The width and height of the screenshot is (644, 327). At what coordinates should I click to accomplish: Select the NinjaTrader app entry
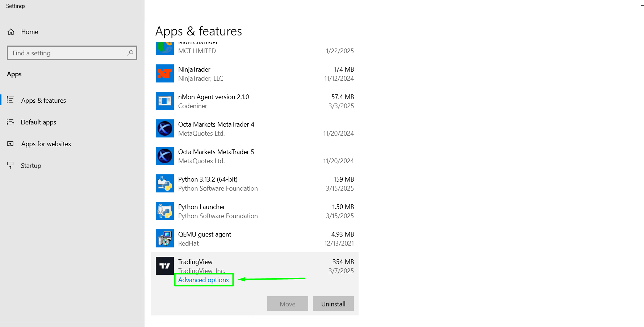255,74
